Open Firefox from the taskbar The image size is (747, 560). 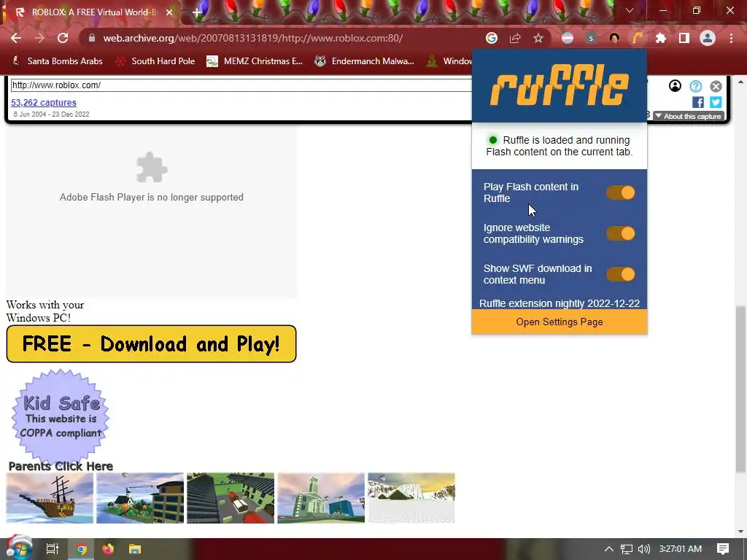click(108, 549)
